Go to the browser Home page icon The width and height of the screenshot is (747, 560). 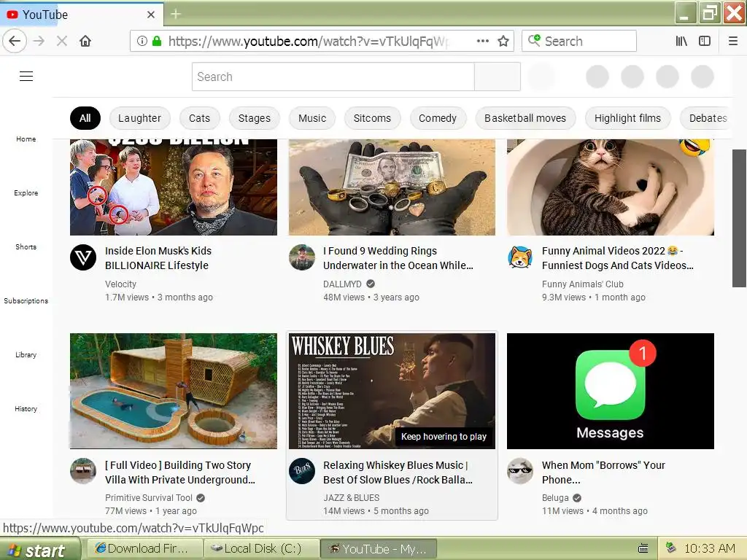tap(85, 41)
